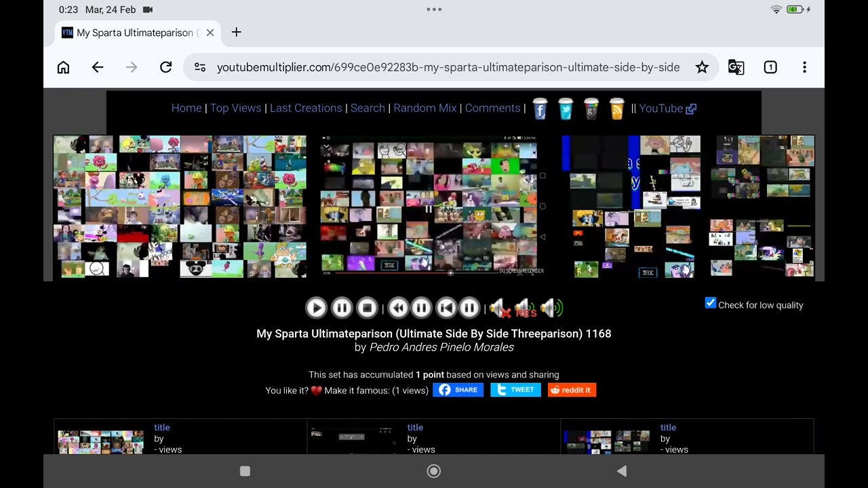
Task: Open a new tab with the plus button
Action: pos(236,33)
